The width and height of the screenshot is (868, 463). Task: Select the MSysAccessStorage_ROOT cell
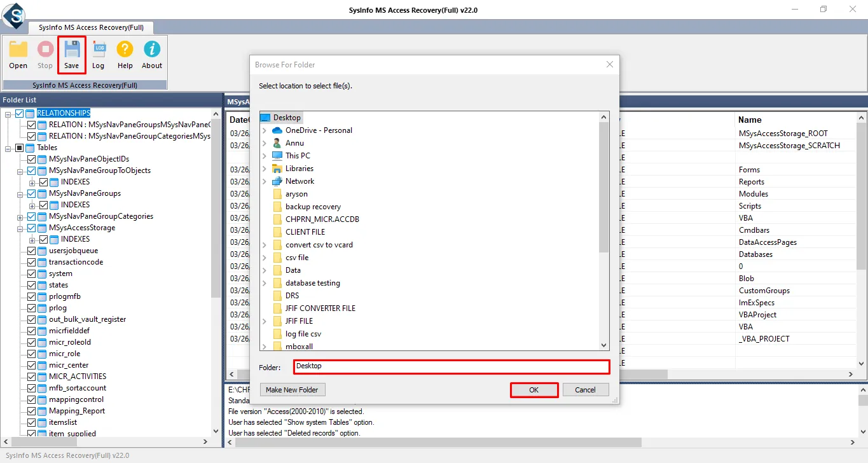coord(783,134)
